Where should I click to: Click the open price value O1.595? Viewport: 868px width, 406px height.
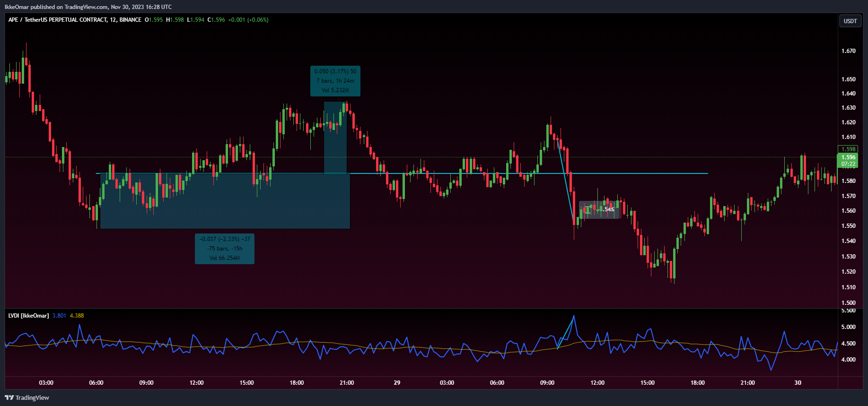tap(154, 20)
